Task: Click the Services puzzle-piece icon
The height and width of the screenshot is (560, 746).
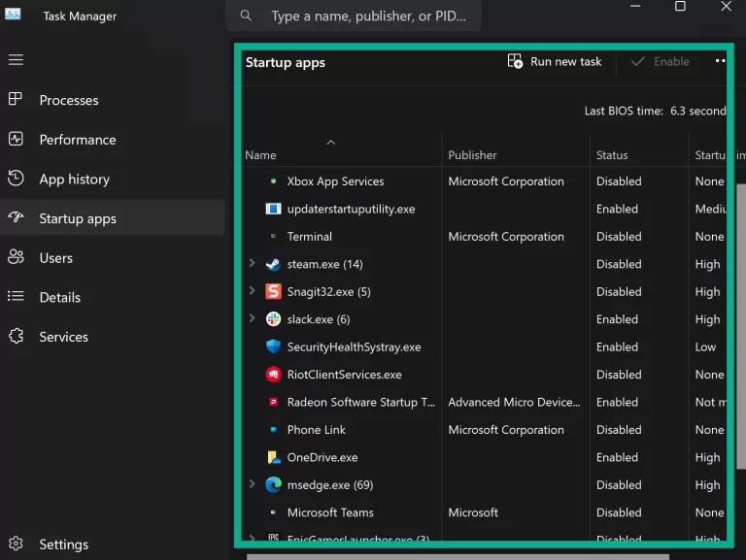Action: pyautogui.click(x=16, y=336)
